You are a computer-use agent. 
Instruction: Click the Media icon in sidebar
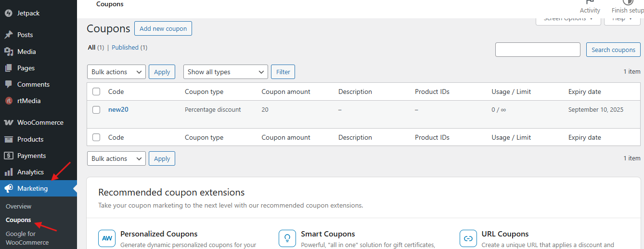coord(9,52)
